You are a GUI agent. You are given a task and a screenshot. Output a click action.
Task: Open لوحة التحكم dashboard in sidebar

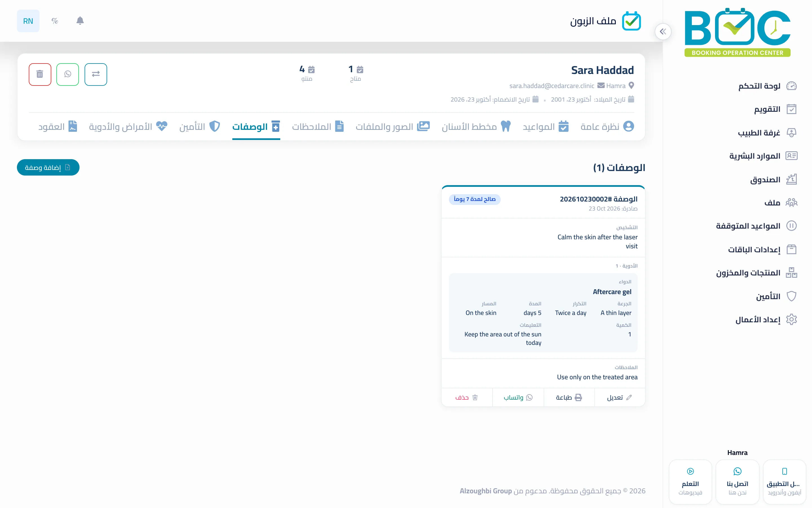point(767,86)
